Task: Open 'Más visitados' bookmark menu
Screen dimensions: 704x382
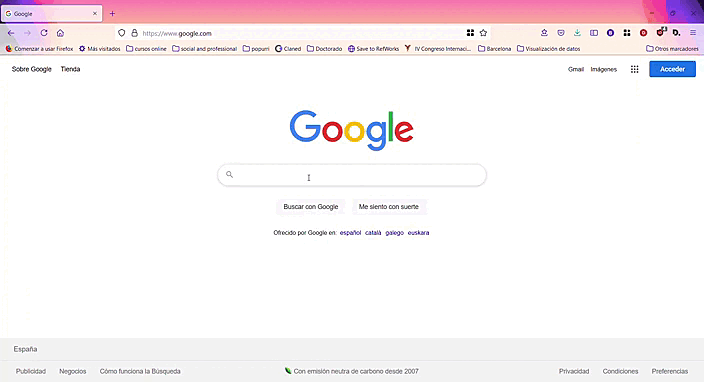Action: coord(100,48)
